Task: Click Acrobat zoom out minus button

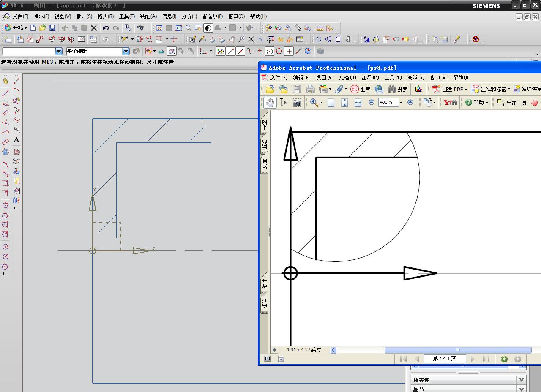Action: pos(372,102)
